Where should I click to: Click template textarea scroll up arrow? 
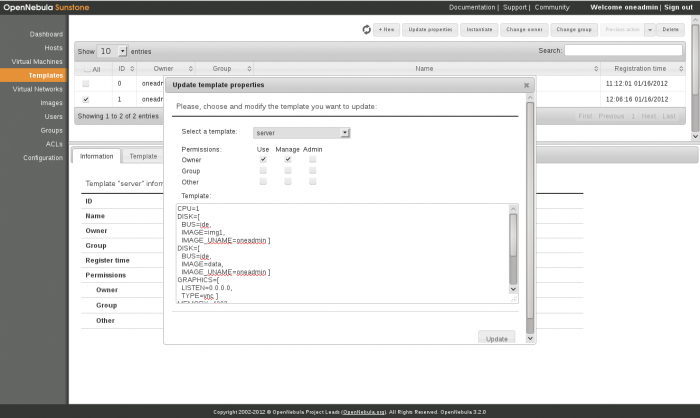pos(513,209)
